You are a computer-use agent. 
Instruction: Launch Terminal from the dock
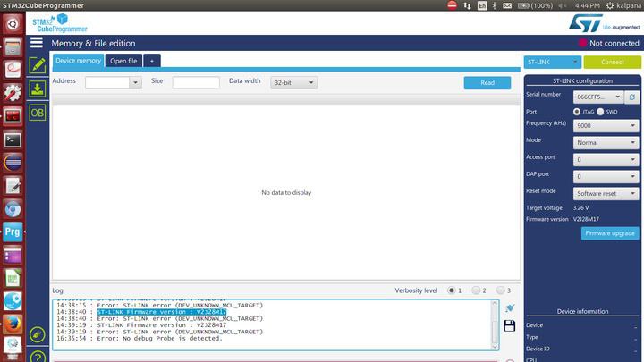[x=13, y=139]
